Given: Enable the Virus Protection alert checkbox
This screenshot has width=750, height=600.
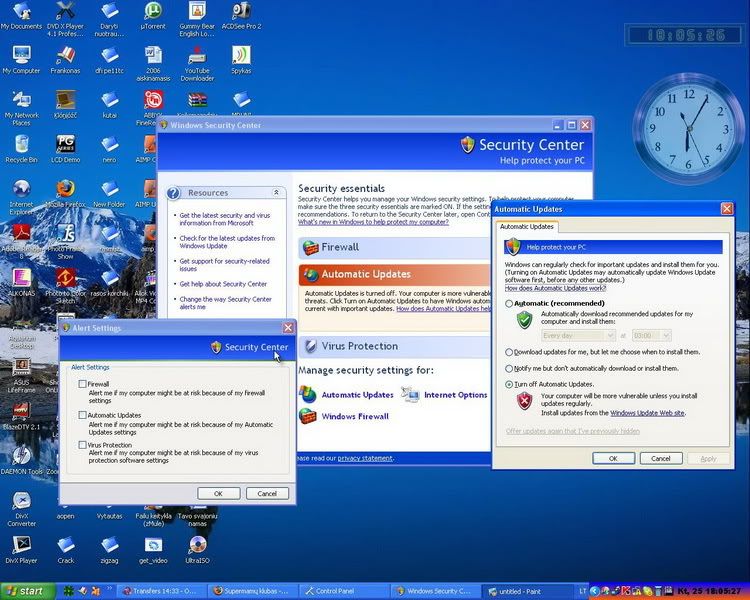Looking at the screenshot, I should pos(82,444).
